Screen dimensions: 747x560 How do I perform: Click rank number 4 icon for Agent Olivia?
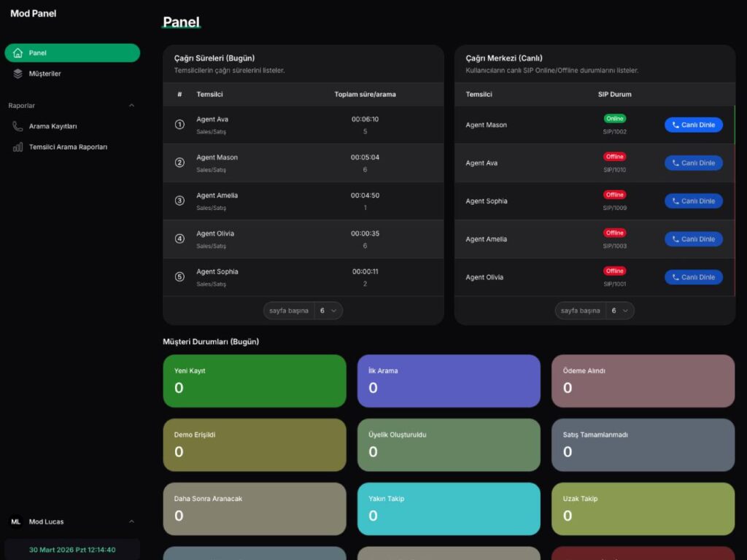click(x=179, y=239)
